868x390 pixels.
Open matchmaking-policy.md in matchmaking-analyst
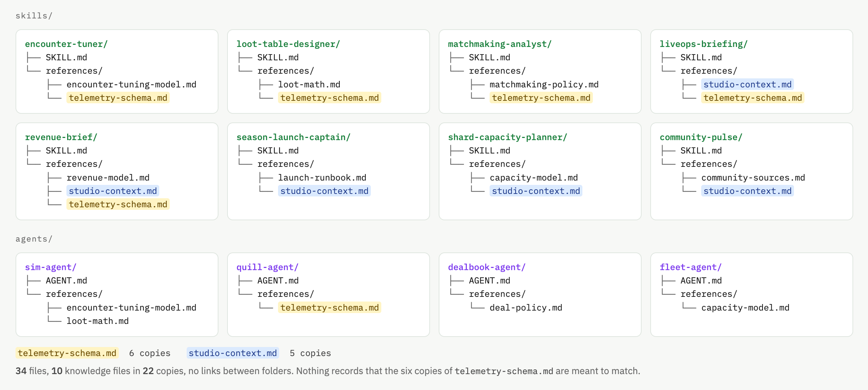[544, 84]
